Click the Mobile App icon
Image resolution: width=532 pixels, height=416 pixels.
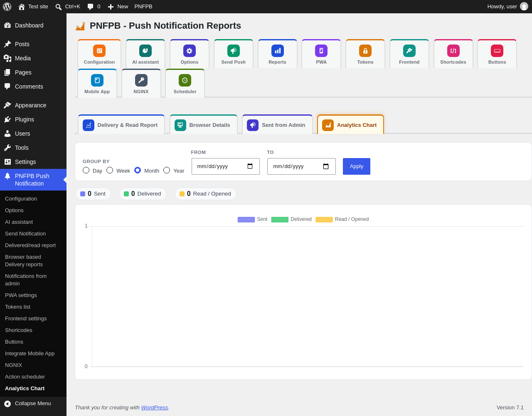(x=97, y=80)
